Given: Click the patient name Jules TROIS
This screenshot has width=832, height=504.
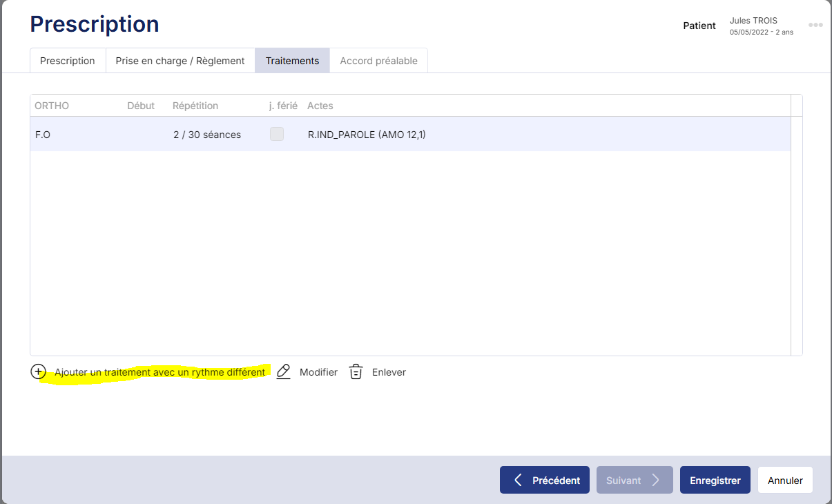Looking at the screenshot, I should [753, 21].
